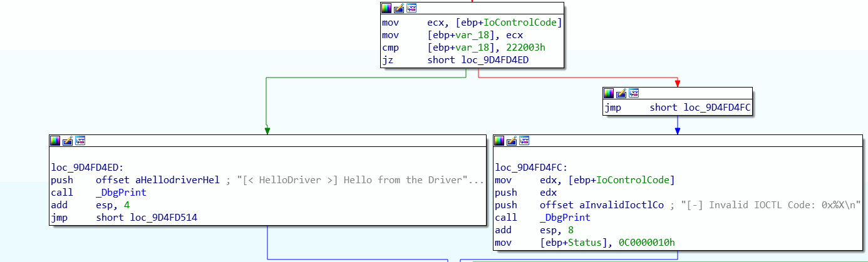Click the graph icon on the IoControlCode compare node
The image size is (868, 262).
[411, 8]
